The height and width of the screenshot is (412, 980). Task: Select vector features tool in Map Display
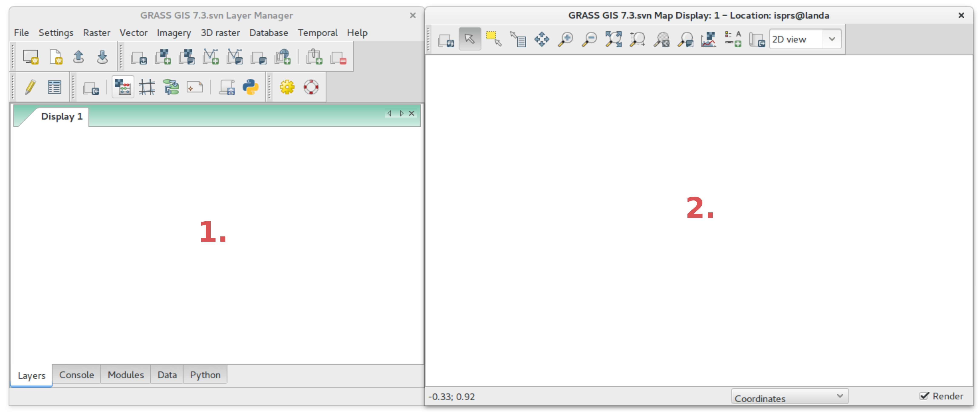coord(494,39)
